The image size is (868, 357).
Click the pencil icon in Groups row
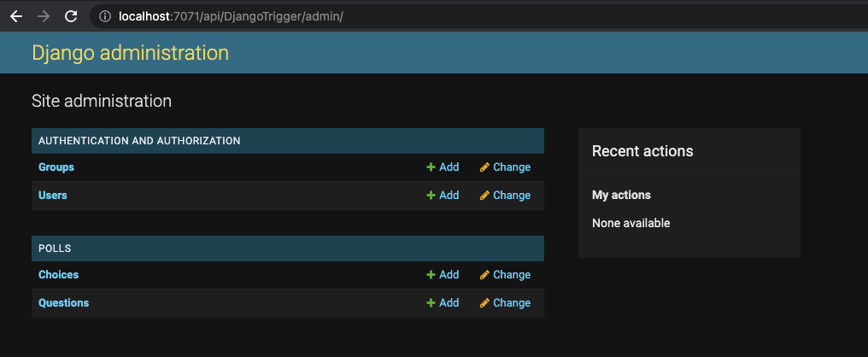point(484,167)
